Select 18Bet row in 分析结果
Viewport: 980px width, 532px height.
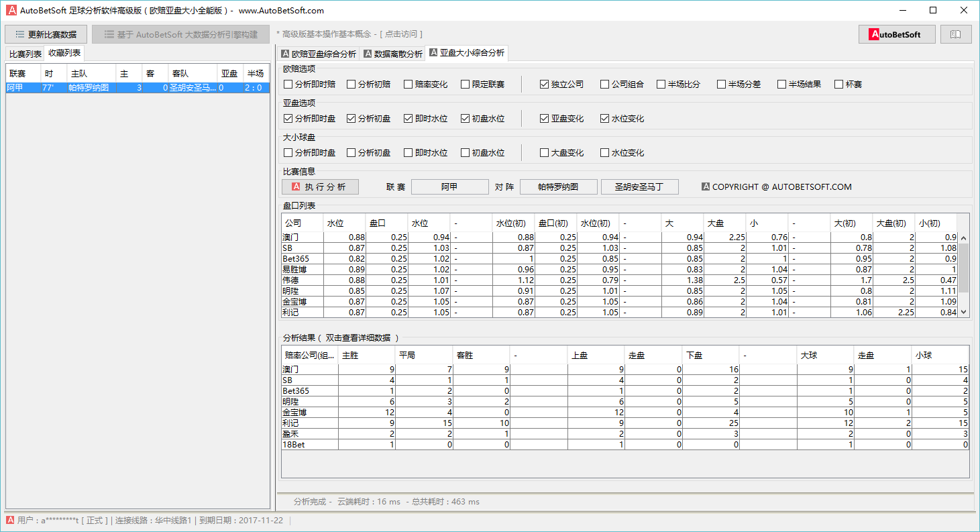click(x=625, y=445)
